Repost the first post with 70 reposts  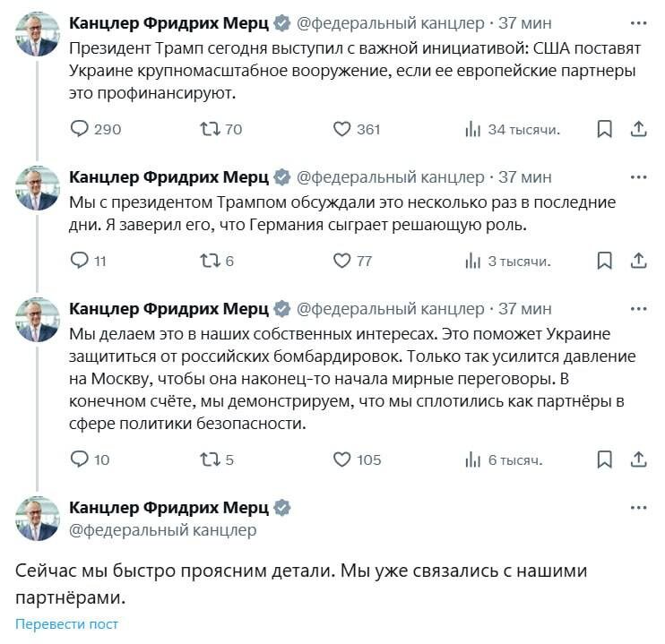click(x=207, y=130)
